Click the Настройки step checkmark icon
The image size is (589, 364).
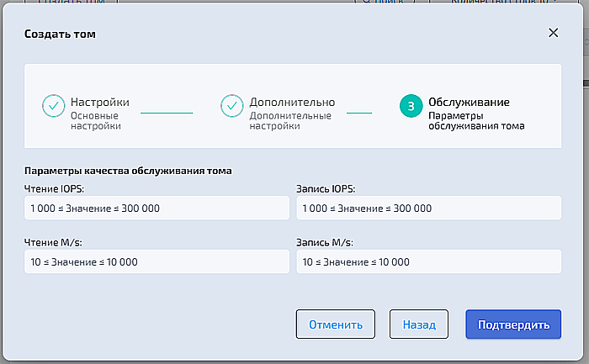click(53, 106)
